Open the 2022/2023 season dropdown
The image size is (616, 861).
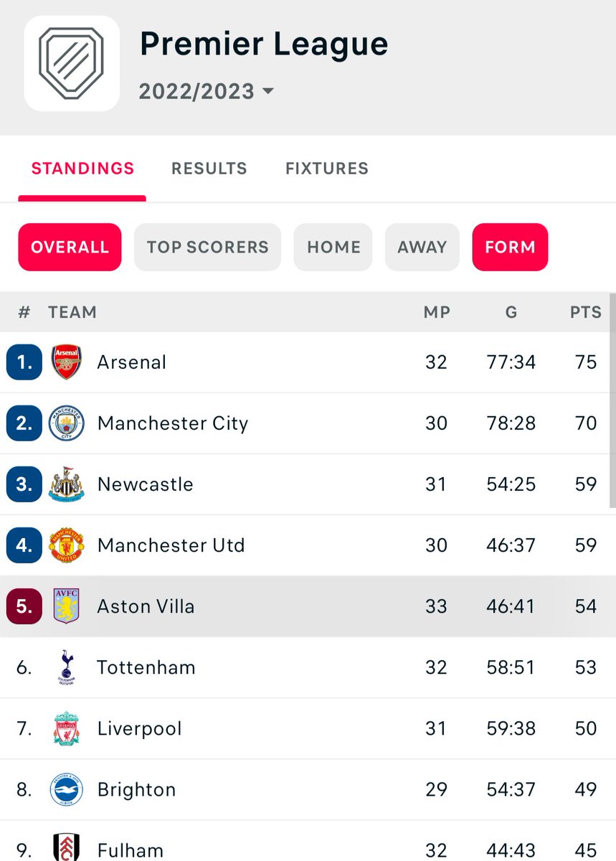tap(207, 92)
